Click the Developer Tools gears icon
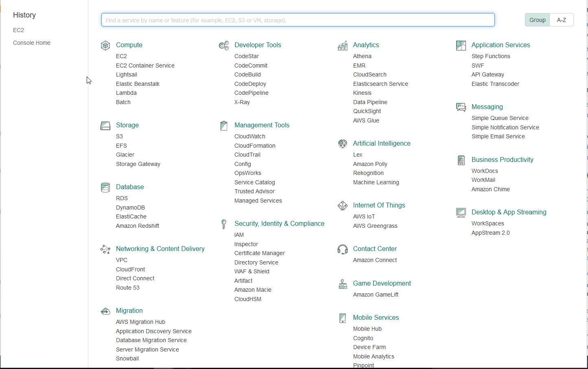Viewport: 588px width, 369px height. click(x=224, y=46)
